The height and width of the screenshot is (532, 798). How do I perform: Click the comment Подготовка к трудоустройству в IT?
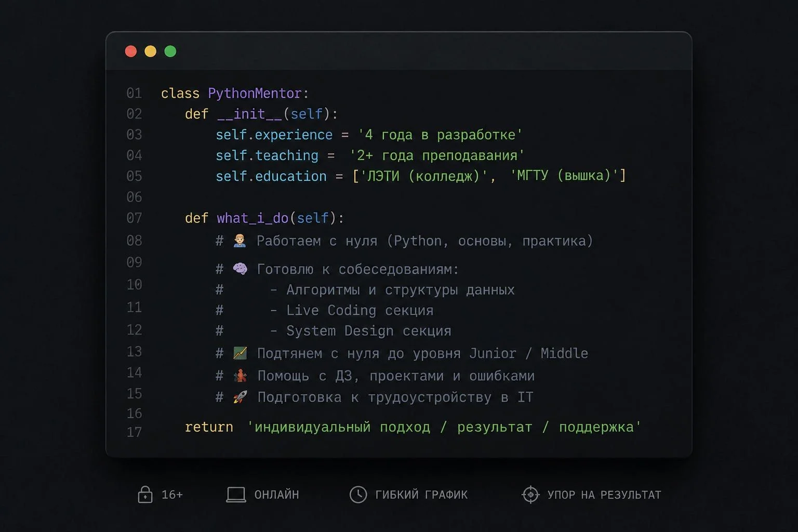[395, 397]
